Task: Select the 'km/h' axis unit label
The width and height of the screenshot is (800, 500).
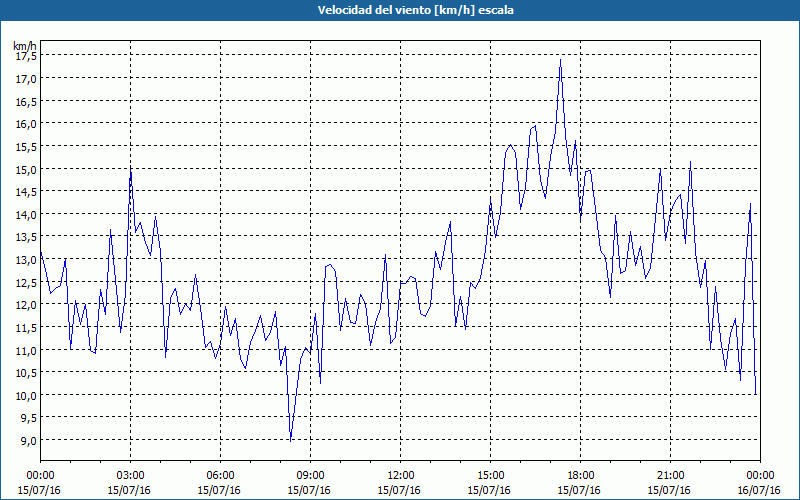Action: (25, 46)
